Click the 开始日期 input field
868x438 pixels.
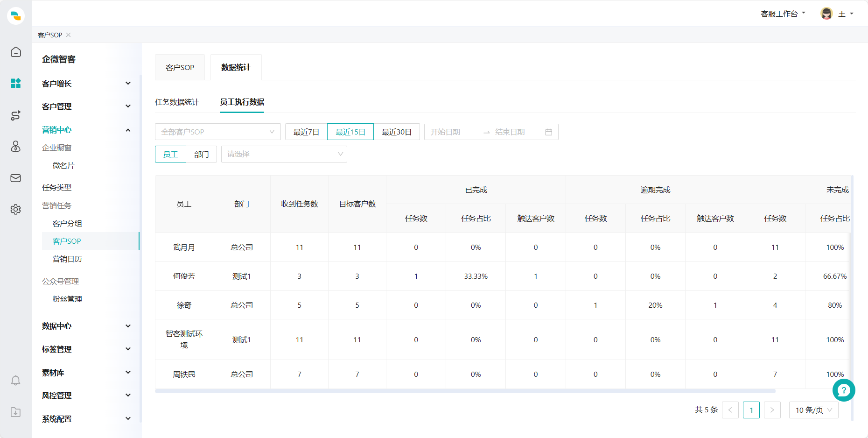(x=453, y=132)
